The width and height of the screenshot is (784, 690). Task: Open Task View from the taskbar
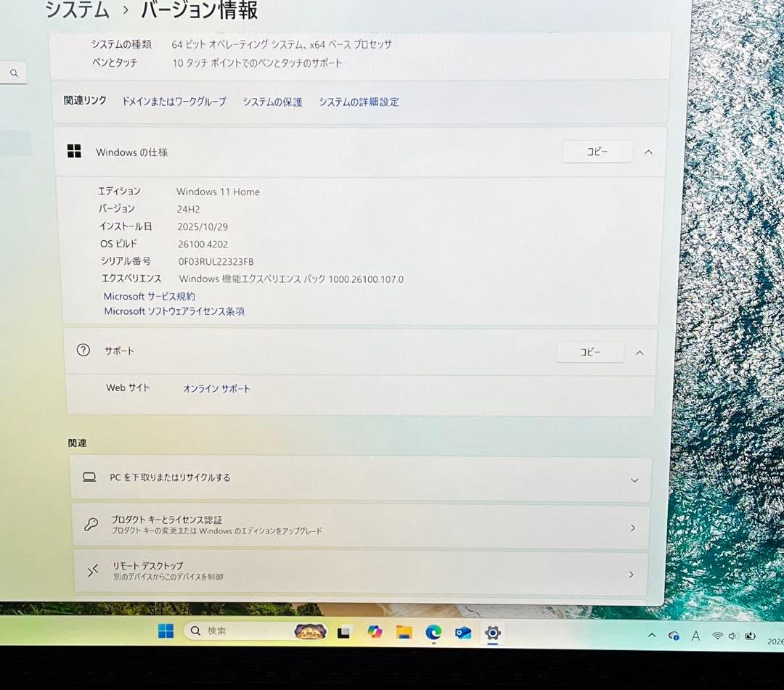(343, 633)
